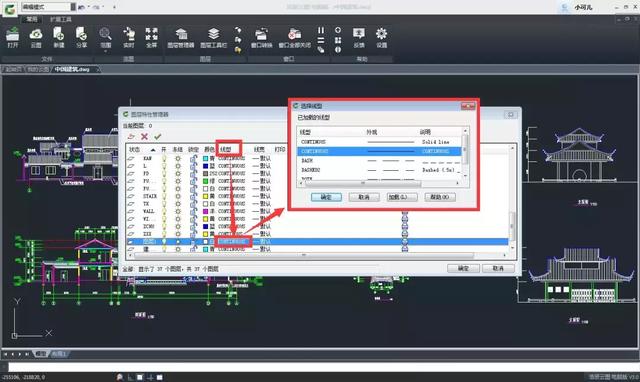Expand the 范围 zoom extent dropdown arrow
The width and height of the screenshot is (640, 382).
tap(105, 51)
